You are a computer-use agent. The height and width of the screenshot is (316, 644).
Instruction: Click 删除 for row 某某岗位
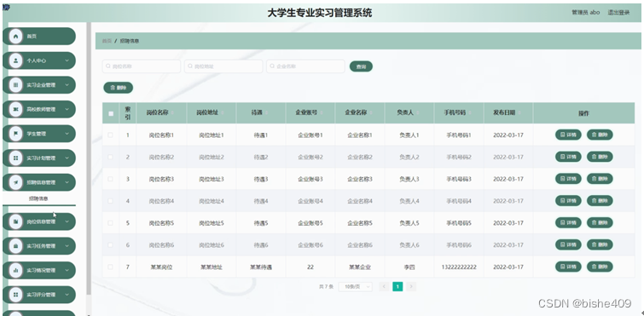pos(600,267)
